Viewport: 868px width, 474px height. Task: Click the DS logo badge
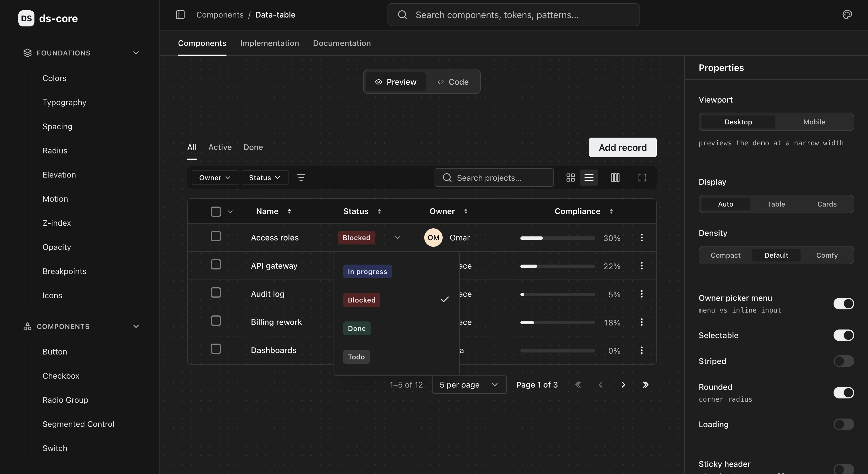(26, 18)
